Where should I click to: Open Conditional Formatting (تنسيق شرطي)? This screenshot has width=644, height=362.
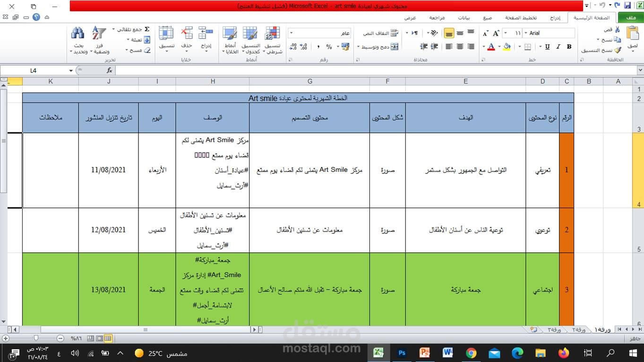tap(273, 40)
